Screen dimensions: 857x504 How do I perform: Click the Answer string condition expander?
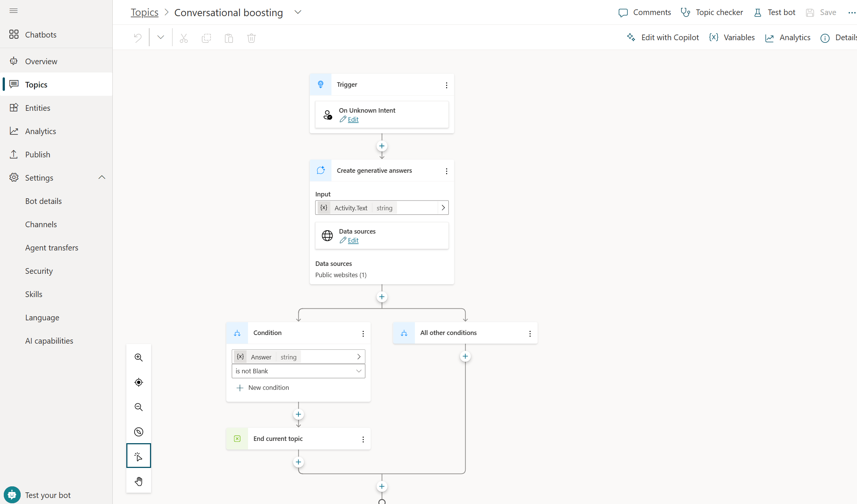(359, 356)
